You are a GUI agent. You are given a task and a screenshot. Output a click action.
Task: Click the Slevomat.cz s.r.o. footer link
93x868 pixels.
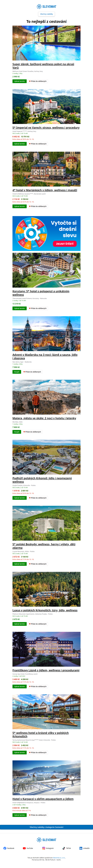[59, 858]
